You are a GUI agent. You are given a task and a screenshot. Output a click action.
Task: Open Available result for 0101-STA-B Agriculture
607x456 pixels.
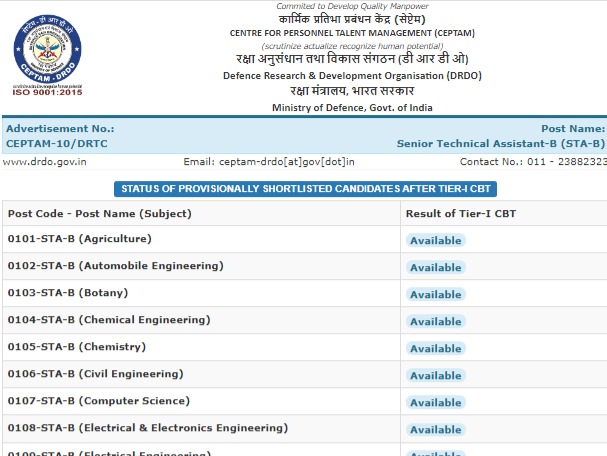(x=436, y=240)
